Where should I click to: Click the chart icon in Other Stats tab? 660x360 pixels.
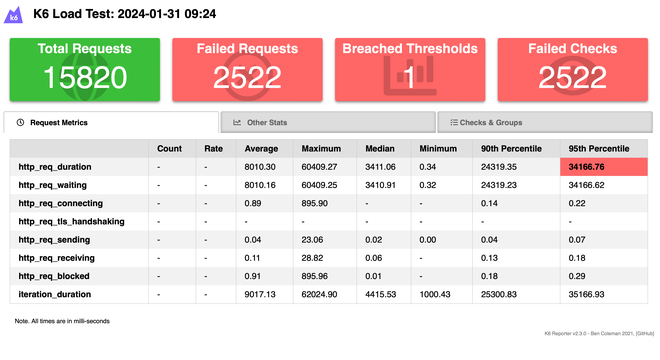tap(237, 123)
